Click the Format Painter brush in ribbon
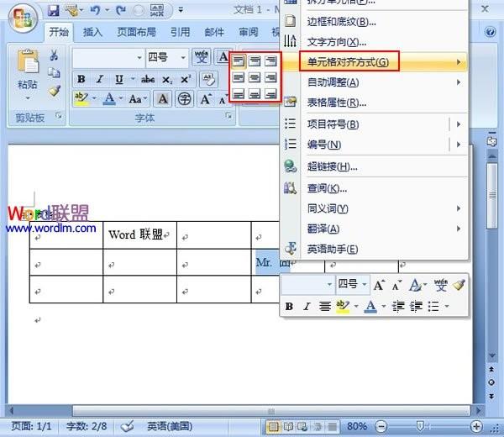This screenshot has width=504, height=437. 55,91
